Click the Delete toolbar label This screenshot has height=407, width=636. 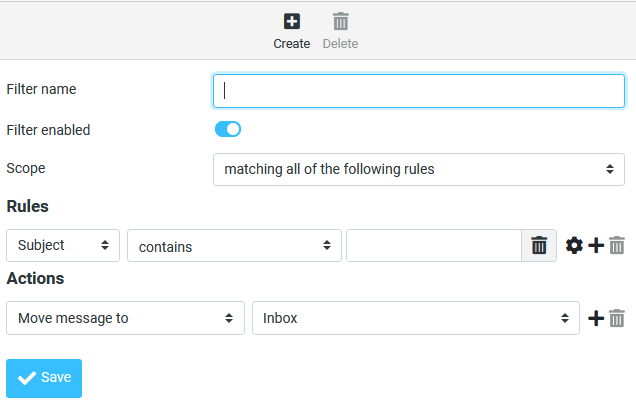point(340,44)
